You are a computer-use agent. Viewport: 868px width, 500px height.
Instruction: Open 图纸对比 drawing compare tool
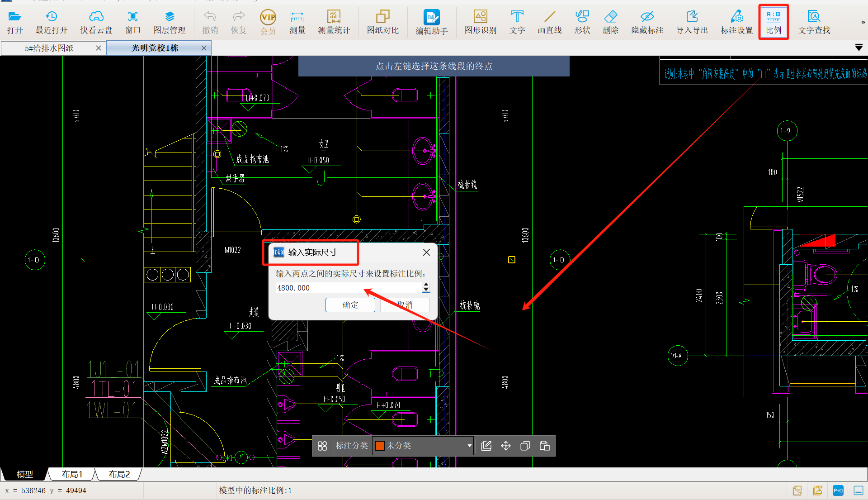coord(382,22)
